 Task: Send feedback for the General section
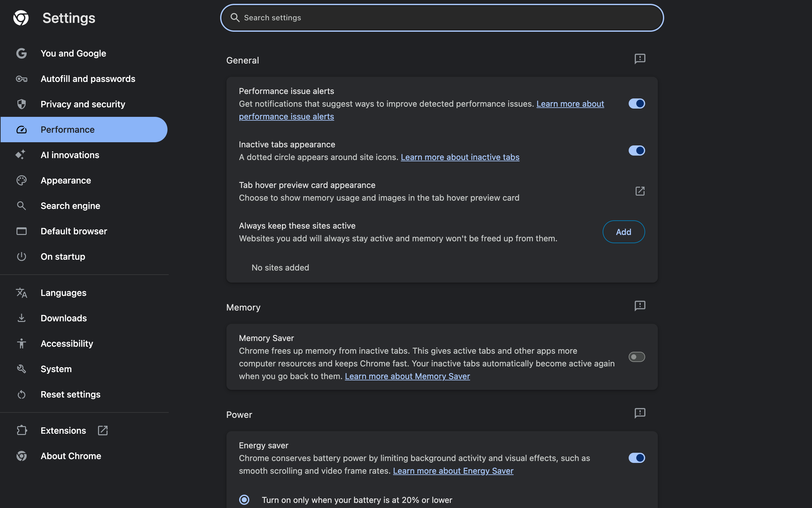640,59
